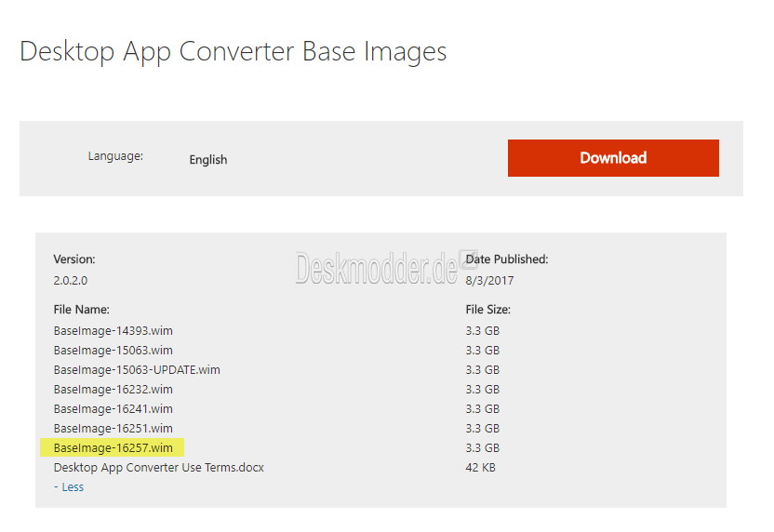Click file name BaseImage-14393.wim

[x=113, y=331]
